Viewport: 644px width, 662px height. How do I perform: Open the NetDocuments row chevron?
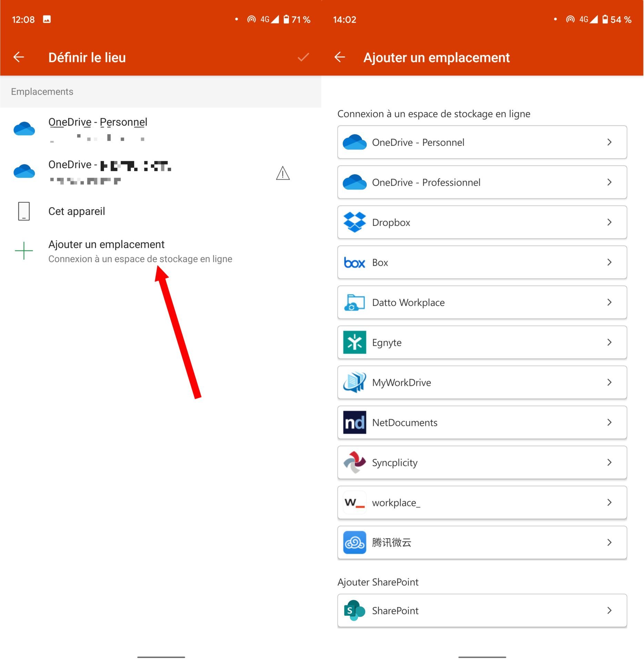(609, 422)
